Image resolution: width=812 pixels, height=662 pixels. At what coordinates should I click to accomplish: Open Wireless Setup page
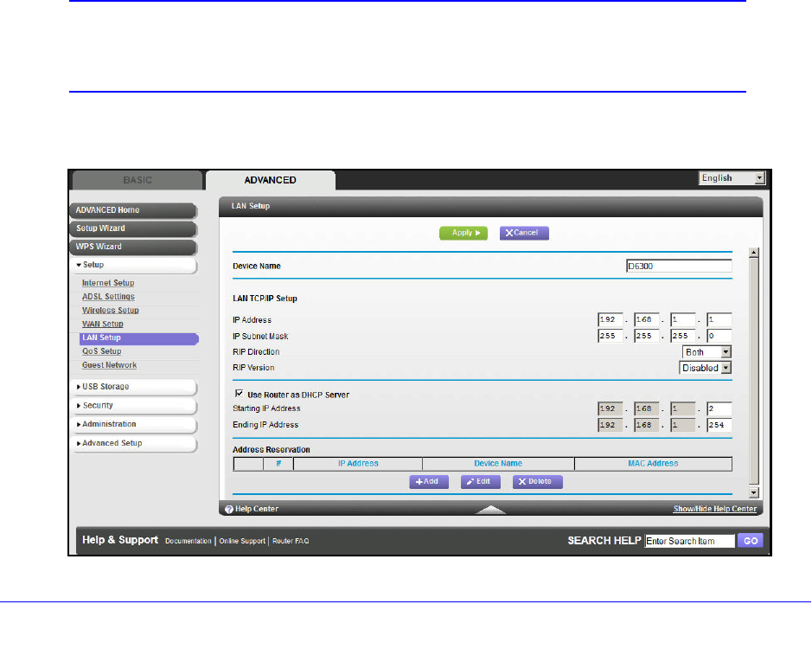(111, 310)
